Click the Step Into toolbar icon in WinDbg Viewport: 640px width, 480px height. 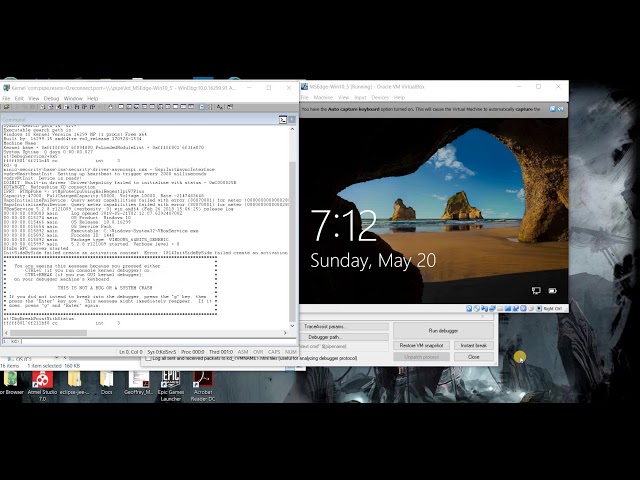click(77, 107)
